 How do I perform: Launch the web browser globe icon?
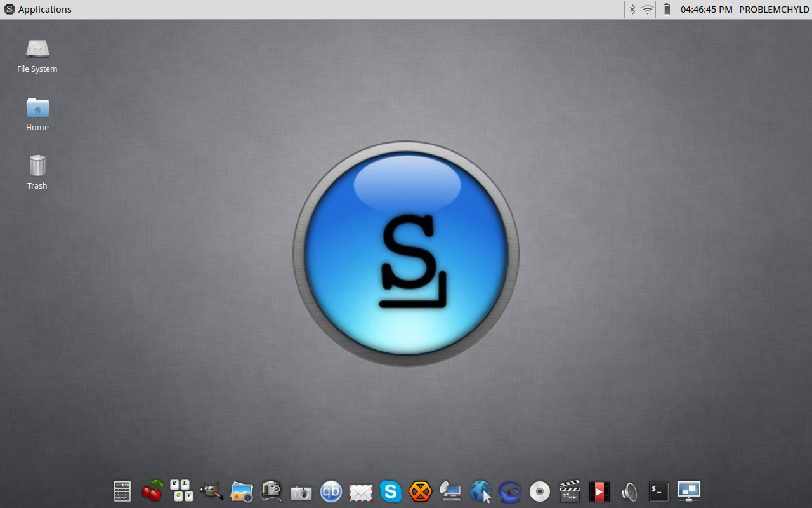tap(481, 491)
